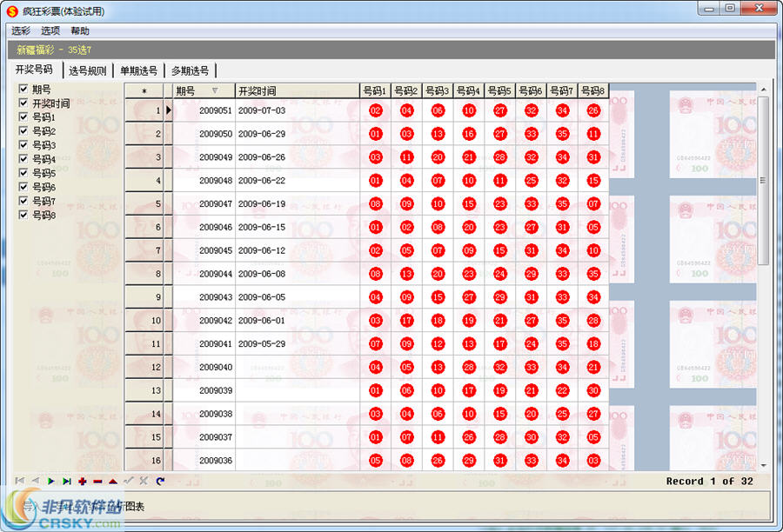
Task: Click the current-row indicator arrow on row 1
Action: [169, 110]
